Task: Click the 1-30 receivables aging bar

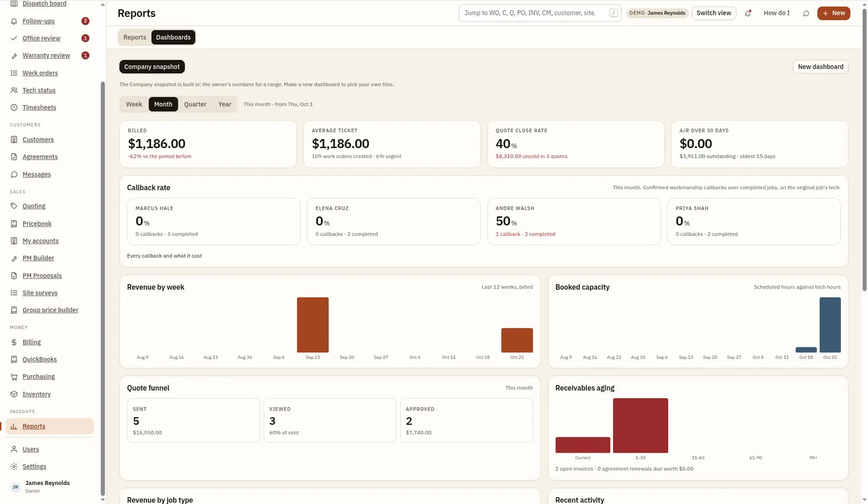Action: tap(640, 425)
